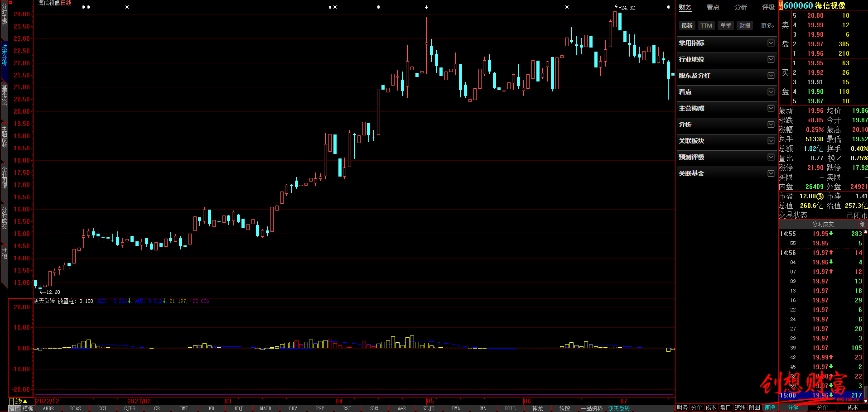Click stock title 600060 海信视像

tap(814, 5)
